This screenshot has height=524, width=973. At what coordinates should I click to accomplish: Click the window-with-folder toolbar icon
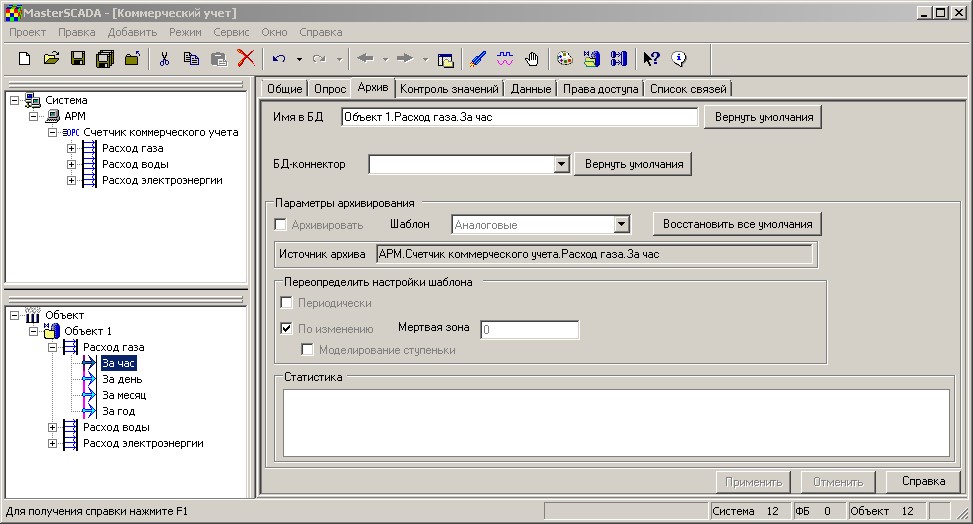(446, 60)
